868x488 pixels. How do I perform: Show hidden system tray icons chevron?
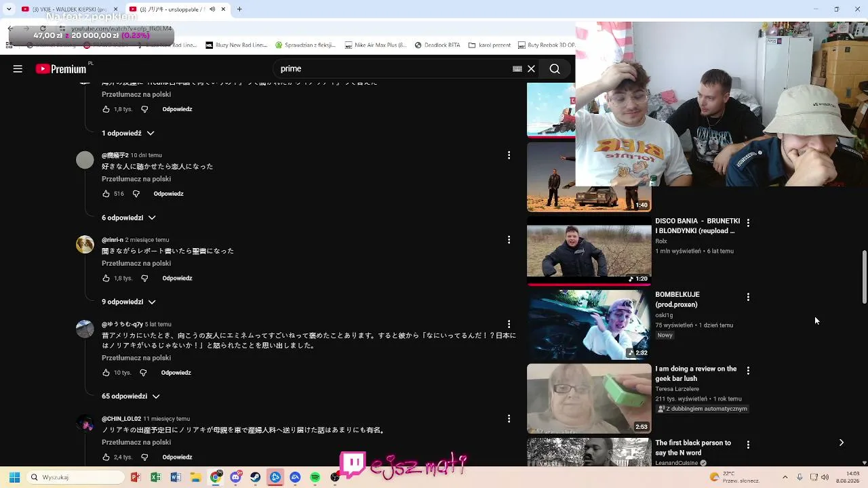785,477
